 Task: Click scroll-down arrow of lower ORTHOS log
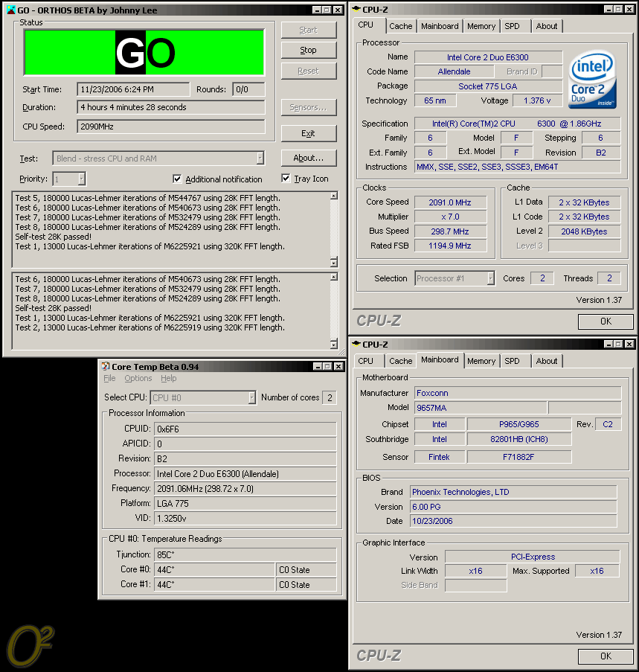pyautogui.click(x=333, y=344)
